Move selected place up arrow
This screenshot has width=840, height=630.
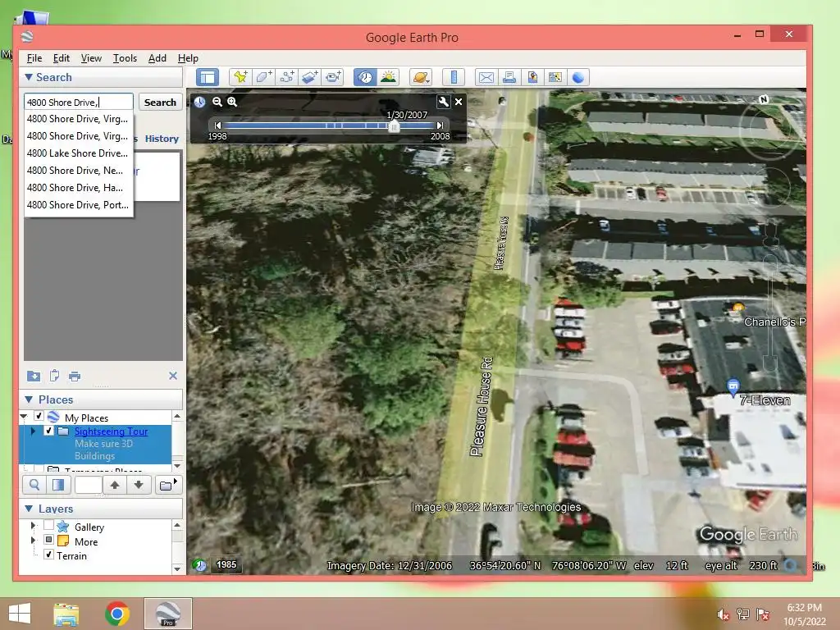[x=115, y=486]
